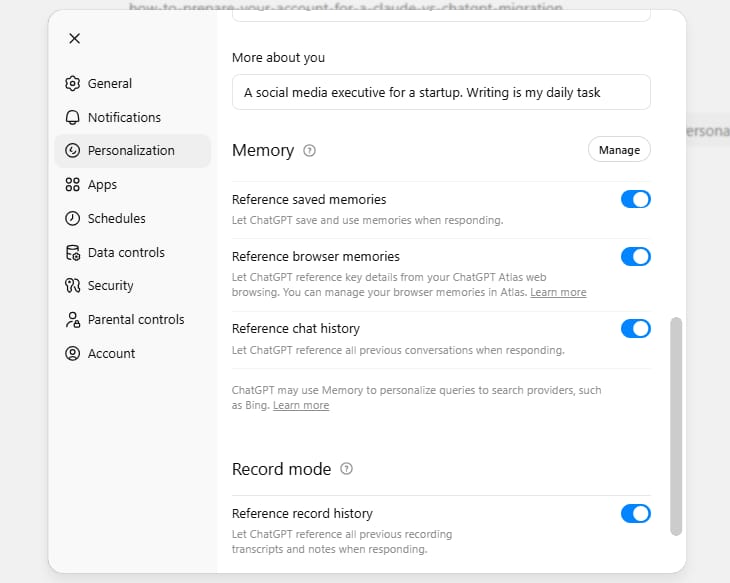Click the settings panel vertical scrollbar

pyautogui.click(x=676, y=427)
